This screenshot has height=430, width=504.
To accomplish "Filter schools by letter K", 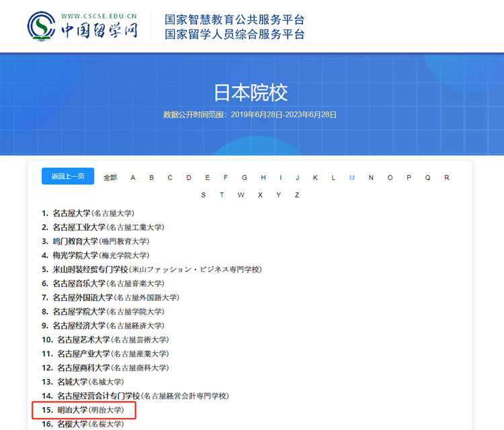I will 315,177.
